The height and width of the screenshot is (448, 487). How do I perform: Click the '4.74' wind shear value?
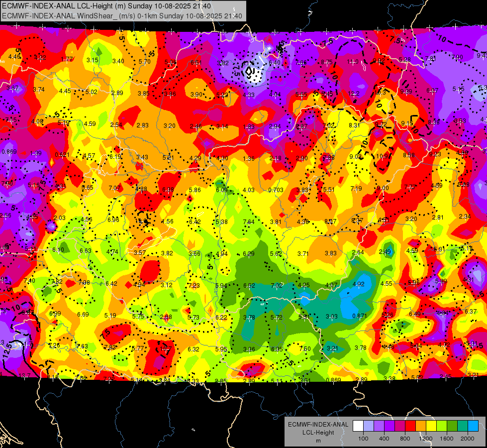(112, 251)
